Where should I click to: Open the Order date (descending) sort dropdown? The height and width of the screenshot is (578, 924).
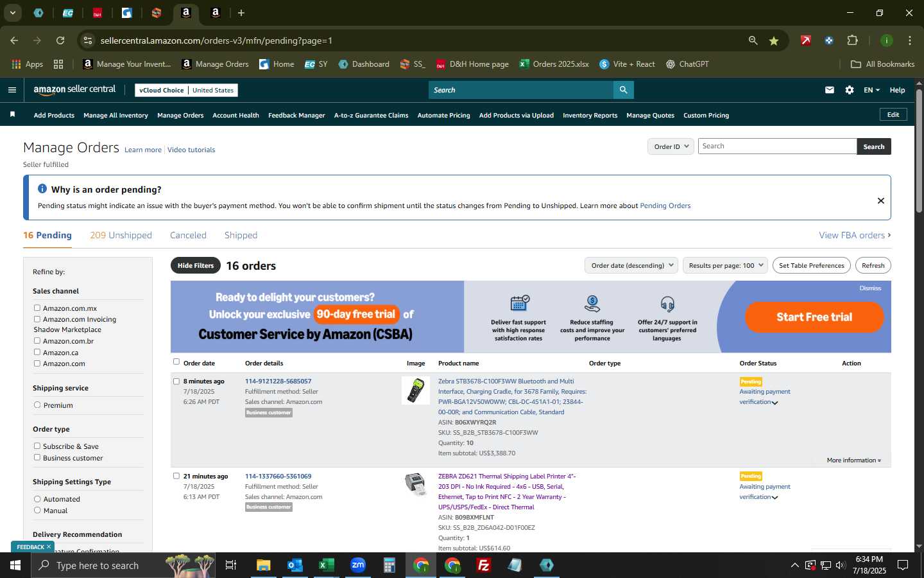(631, 265)
